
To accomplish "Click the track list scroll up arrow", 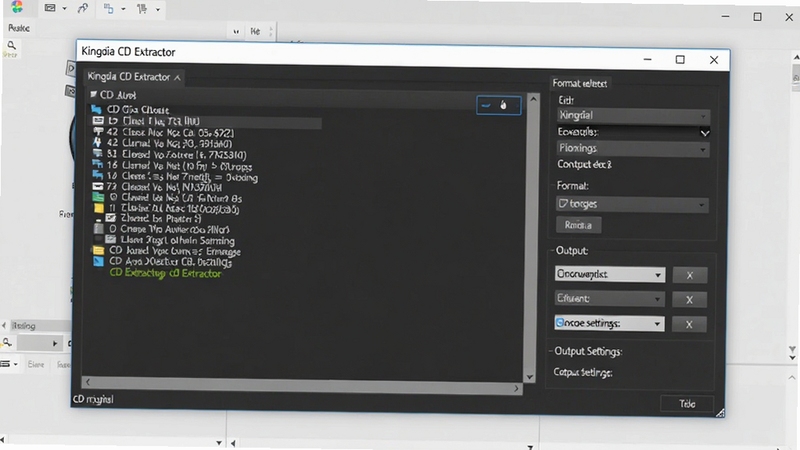I will 533,99.
